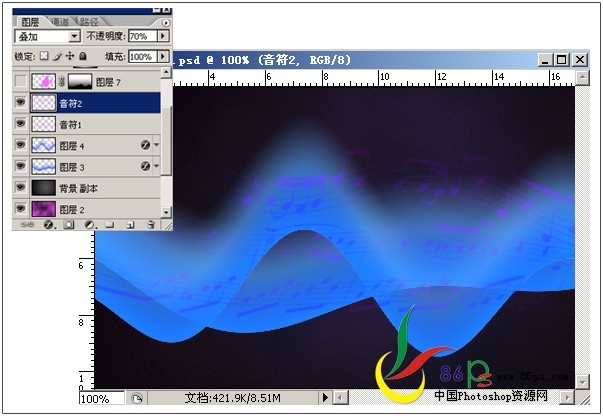Hide the 背景 副本 layer
Viewport: 603px width, 416px height.
[x=20, y=187]
